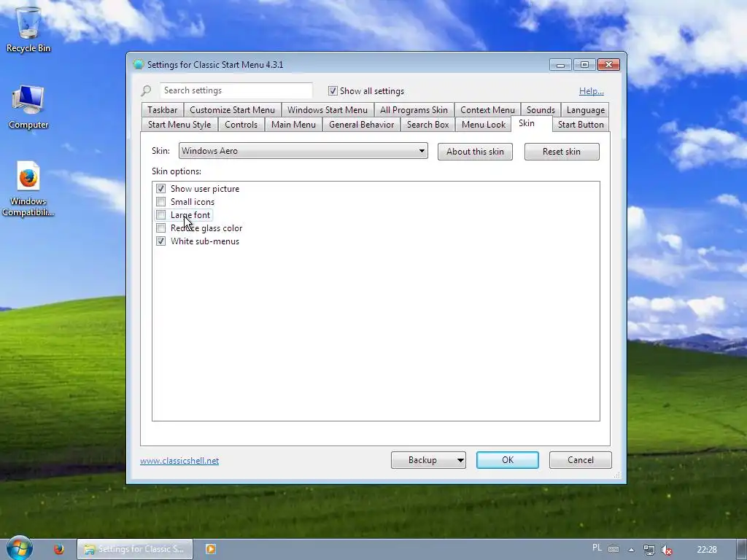Click the search magnifier icon in settings
This screenshot has height=560, width=747.
tap(146, 90)
